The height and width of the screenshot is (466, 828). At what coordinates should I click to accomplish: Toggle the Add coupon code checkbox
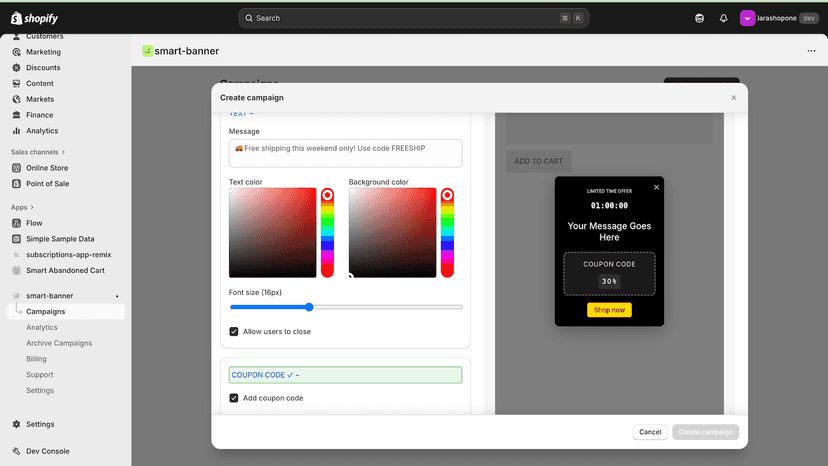233,398
